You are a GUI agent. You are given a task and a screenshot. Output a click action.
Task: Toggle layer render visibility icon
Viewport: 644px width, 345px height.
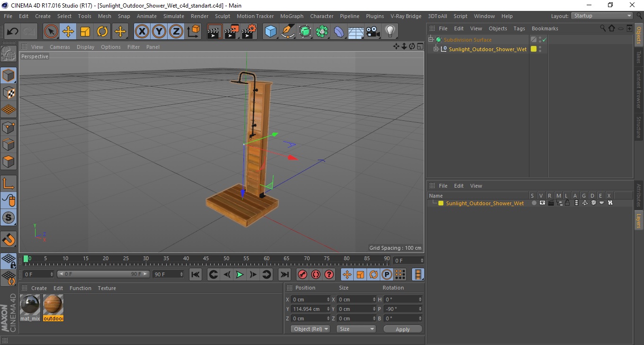click(x=551, y=203)
